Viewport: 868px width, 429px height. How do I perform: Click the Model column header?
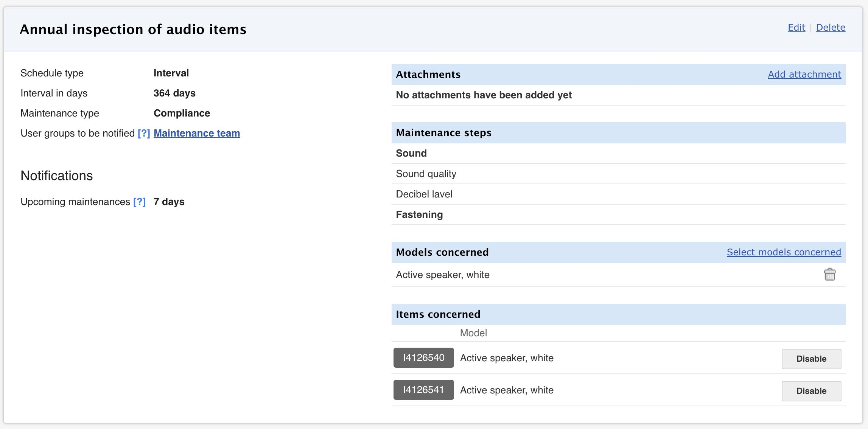473,333
